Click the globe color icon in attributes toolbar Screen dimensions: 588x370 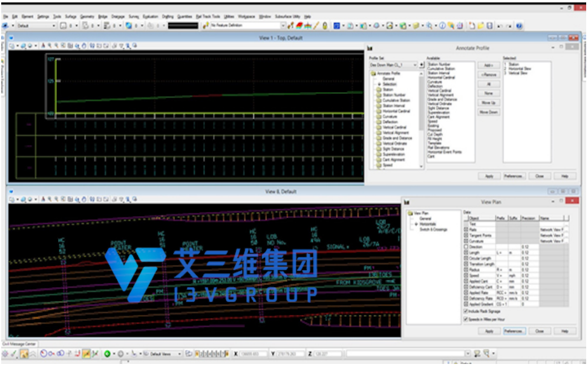tap(129, 25)
